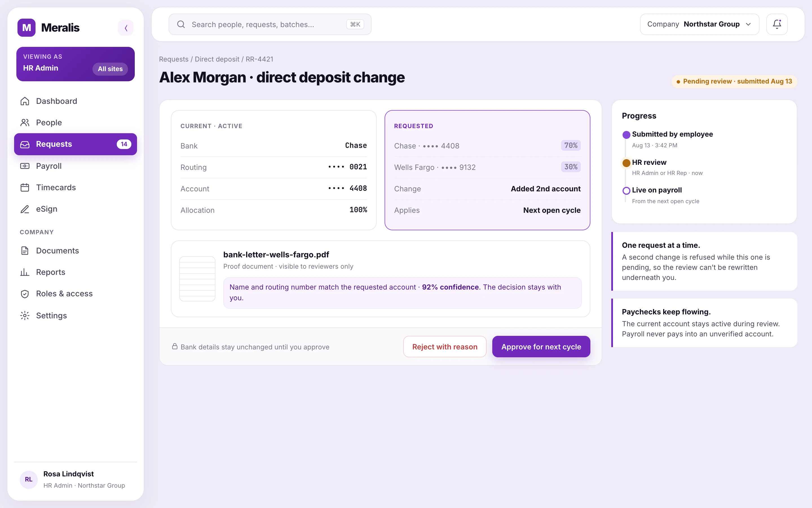The image size is (812, 508).
Task: Click the Payroll cash icon
Action: [25, 166]
